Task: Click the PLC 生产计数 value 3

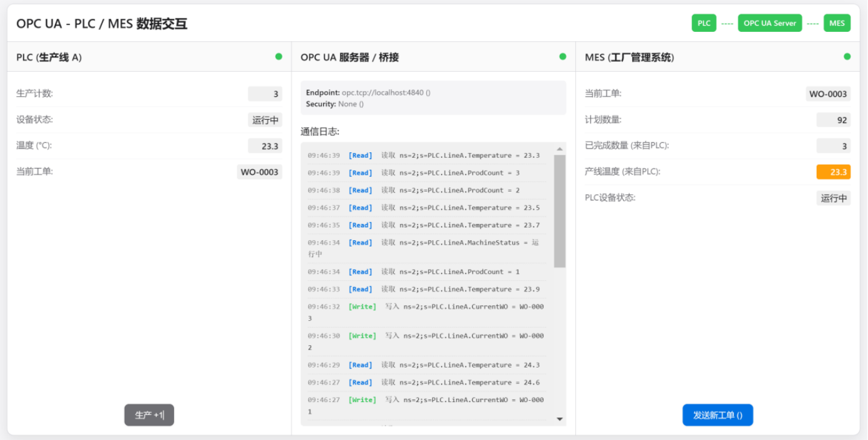Action: (x=265, y=94)
